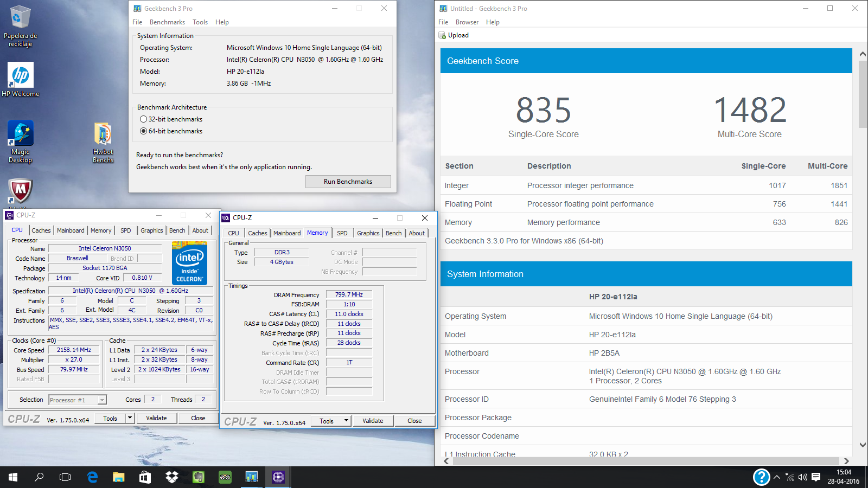
Task: Open taskbar search magnifier
Action: click(x=39, y=477)
